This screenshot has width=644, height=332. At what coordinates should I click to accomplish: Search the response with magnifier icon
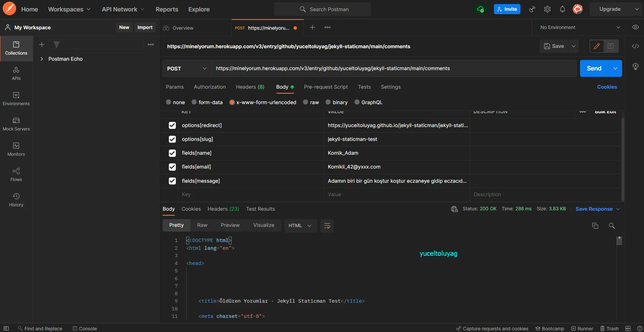612,226
